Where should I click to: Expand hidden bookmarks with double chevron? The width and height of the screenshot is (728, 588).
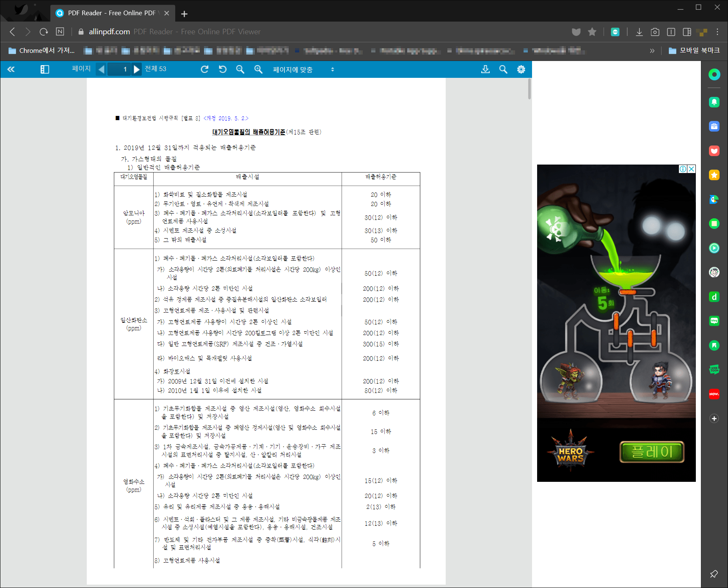(x=652, y=51)
